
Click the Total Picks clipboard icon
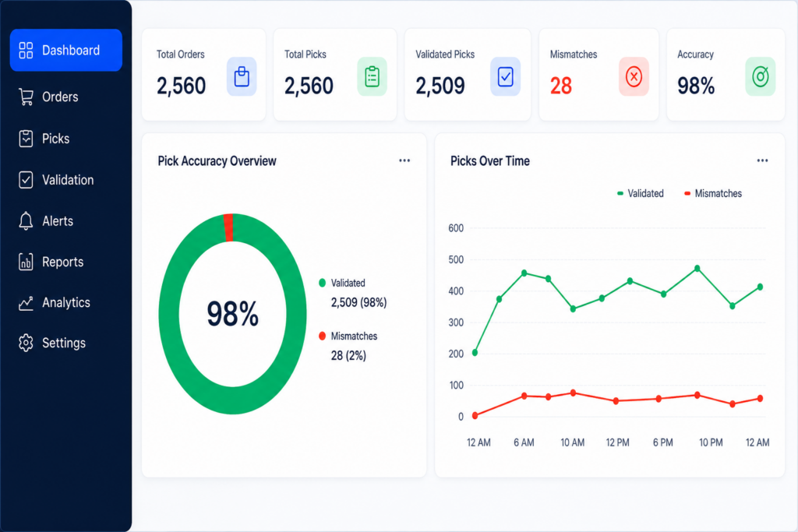coord(372,77)
